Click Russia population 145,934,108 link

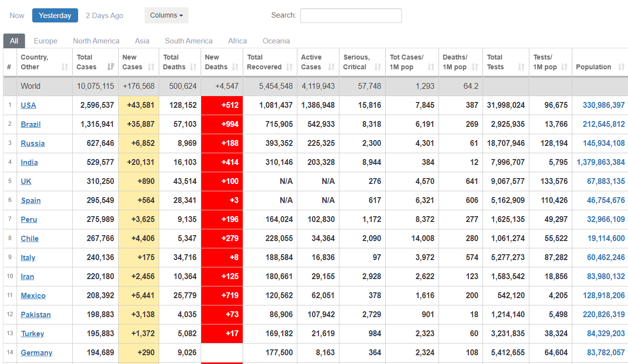point(604,143)
